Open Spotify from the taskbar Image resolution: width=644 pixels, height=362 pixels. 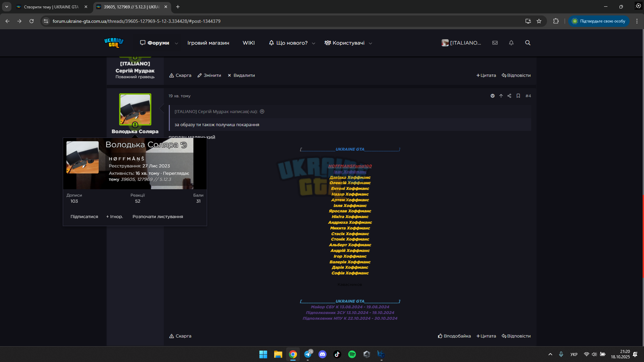[x=352, y=354]
